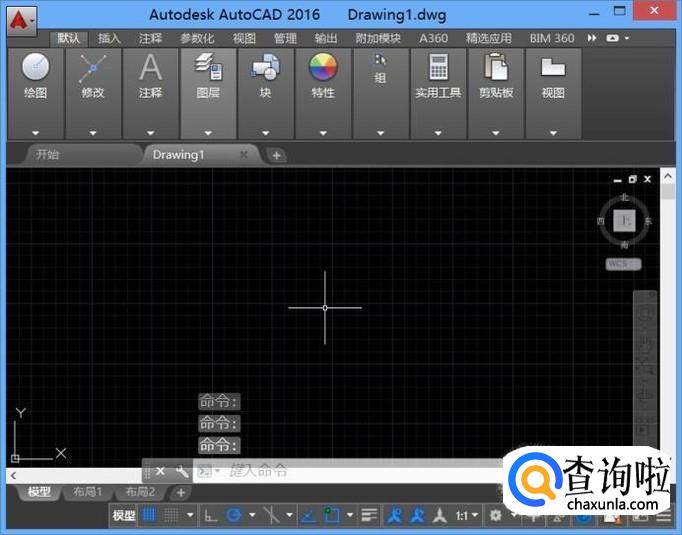Click the command line wrench customize icon
Viewport: 682px width, 535px height.
tap(182, 471)
